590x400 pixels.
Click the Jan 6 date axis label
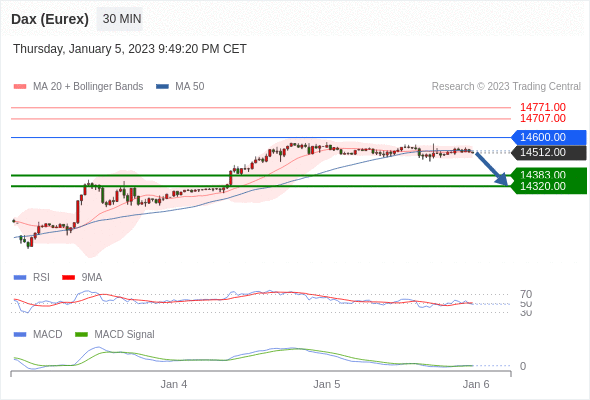[x=476, y=385]
